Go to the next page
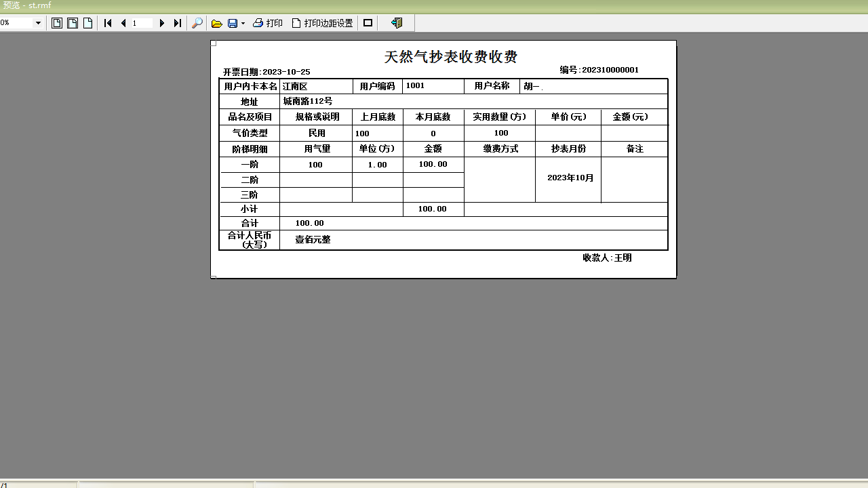Image resolution: width=868 pixels, height=488 pixels. [162, 23]
